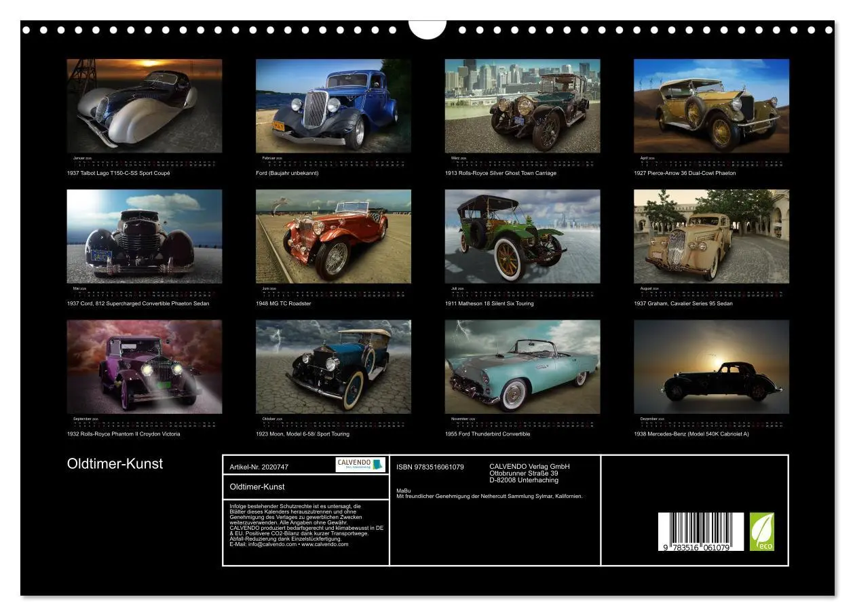Click the 'Oldtimer-Kunst' title inside the info box
Screen dimensions: 855x616
click(x=257, y=487)
